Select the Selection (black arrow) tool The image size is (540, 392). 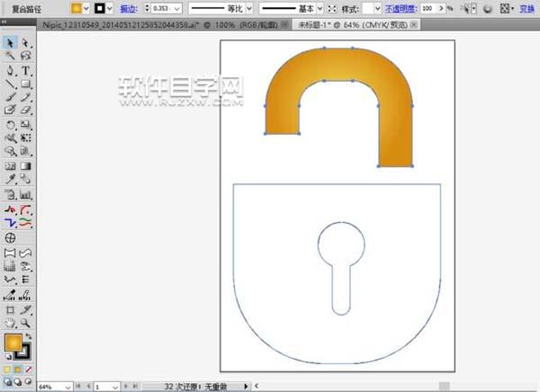[10, 42]
